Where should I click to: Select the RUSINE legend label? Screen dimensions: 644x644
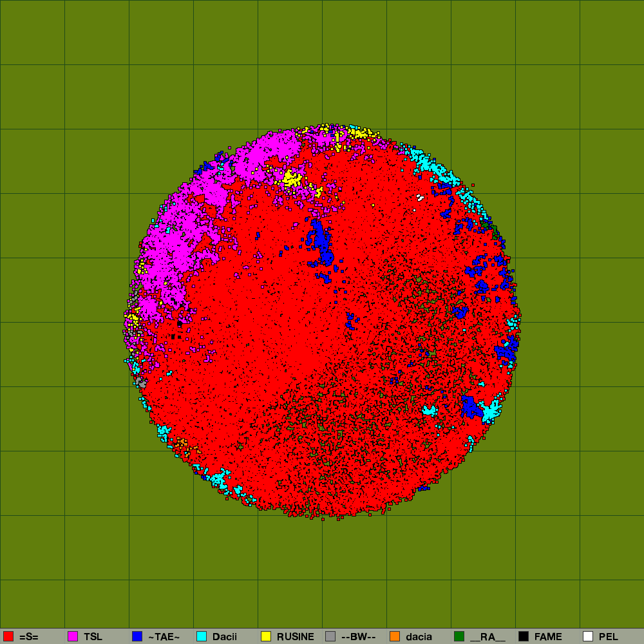[296, 637]
